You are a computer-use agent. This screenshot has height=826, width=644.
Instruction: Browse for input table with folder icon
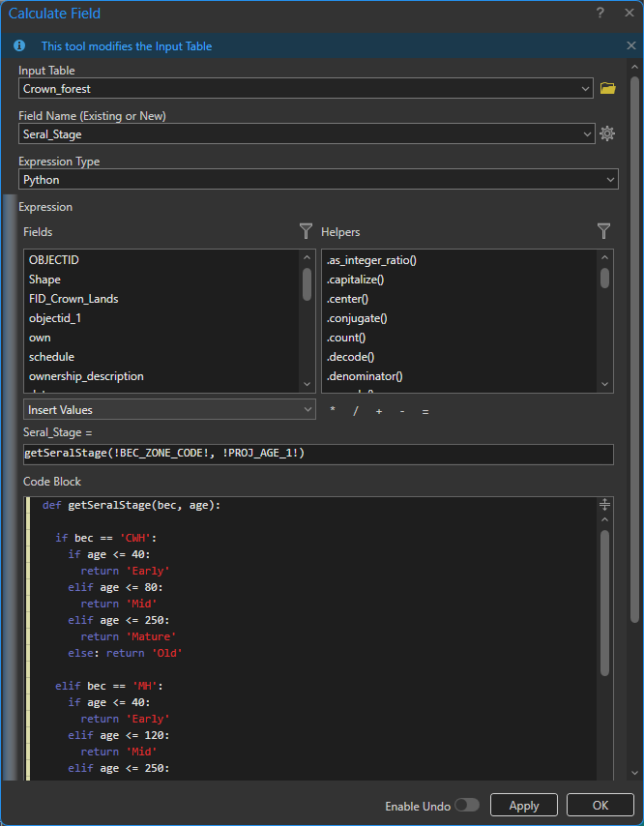point(607,88)
